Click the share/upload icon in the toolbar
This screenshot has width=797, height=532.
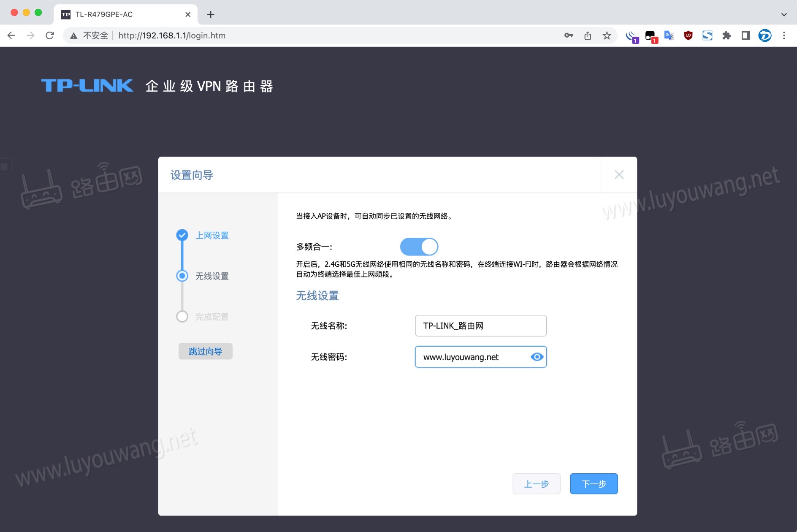pyautogui.click(x=588, y=35)
